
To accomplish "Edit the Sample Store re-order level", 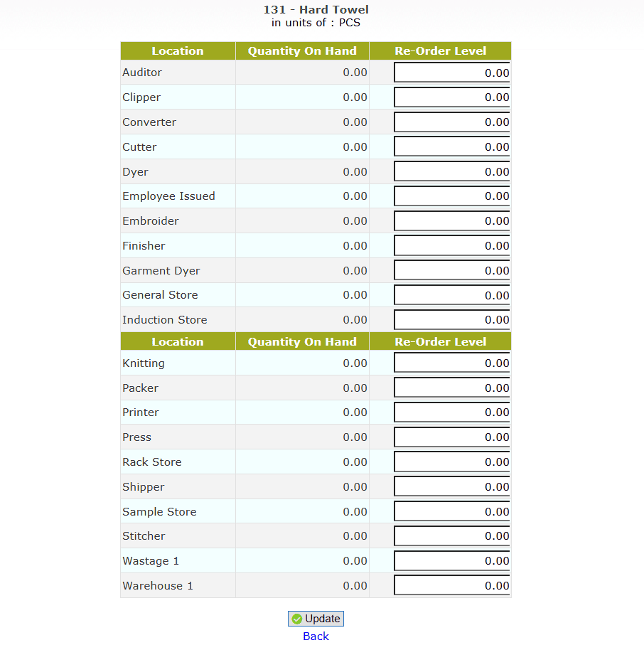I will 452,511.
